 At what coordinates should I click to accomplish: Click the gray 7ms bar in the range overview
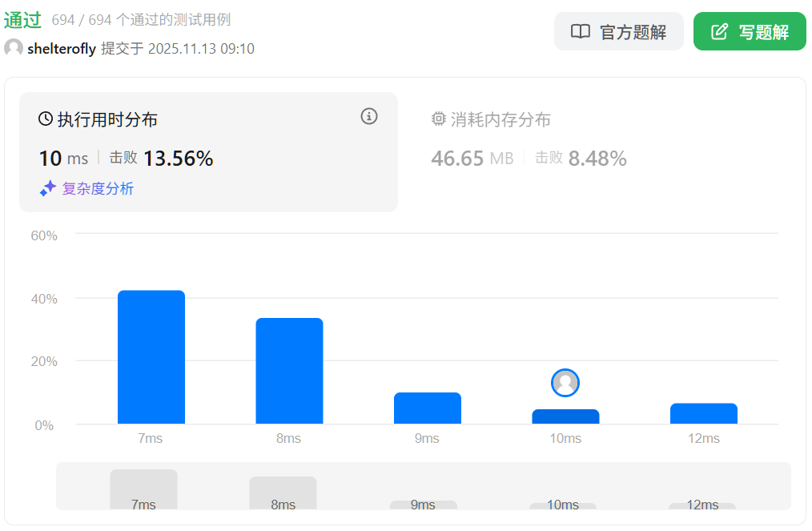point(143,489)
